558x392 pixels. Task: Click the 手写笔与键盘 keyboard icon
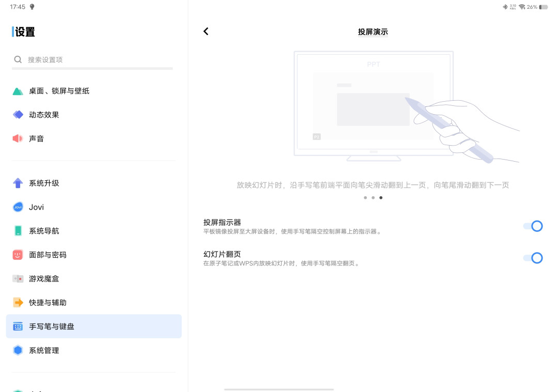[18, 326]
